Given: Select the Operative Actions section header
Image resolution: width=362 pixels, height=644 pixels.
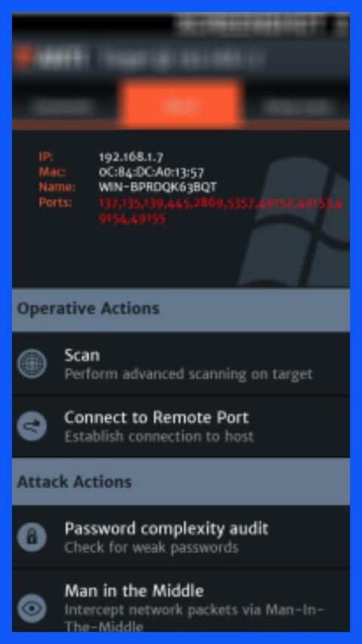Looking at the screenshot, I should pyautogui.click(x=181, y=309).
